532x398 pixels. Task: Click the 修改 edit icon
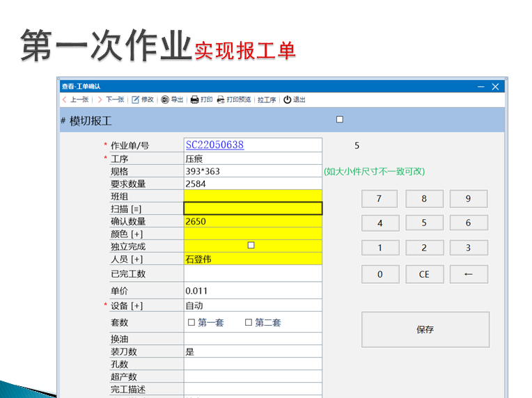(136, 99)
